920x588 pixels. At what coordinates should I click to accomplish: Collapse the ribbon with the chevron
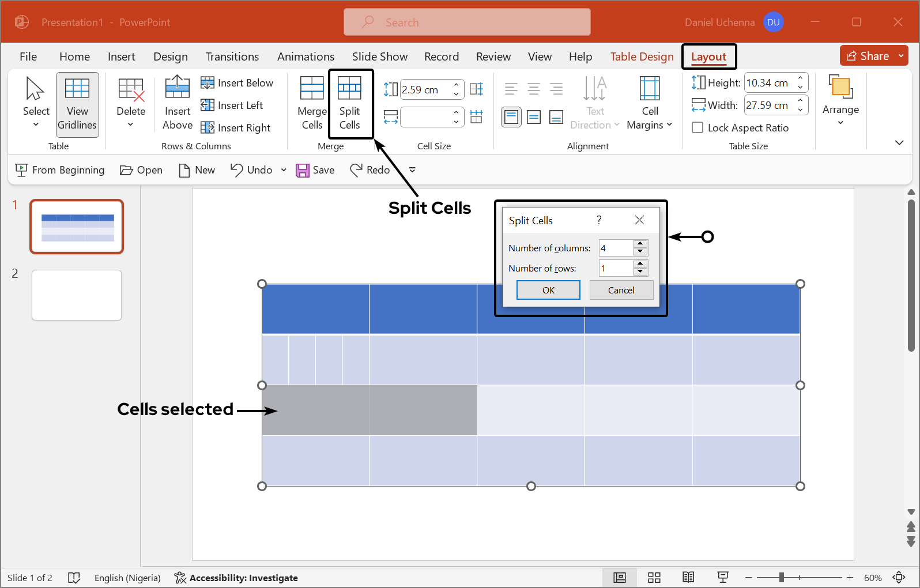(899, 142)
